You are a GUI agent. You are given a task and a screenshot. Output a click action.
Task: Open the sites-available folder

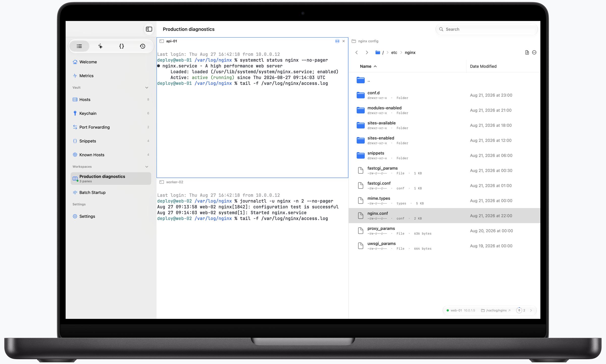444,125
